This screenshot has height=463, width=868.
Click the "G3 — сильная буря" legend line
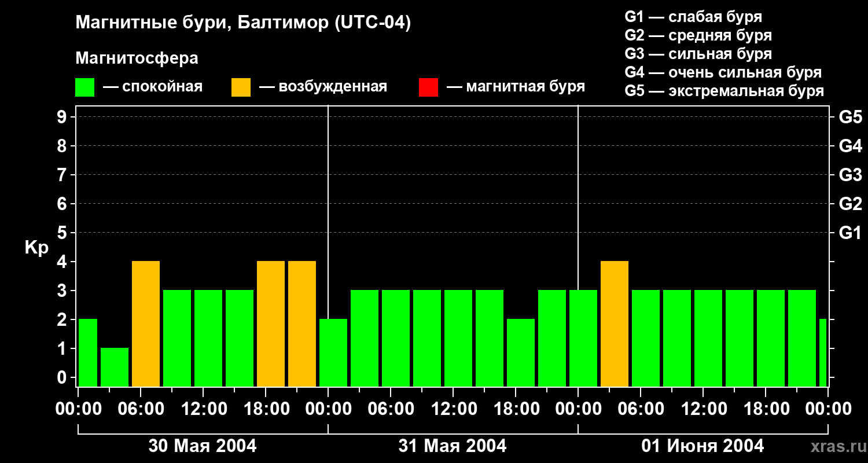pos(698,54)
